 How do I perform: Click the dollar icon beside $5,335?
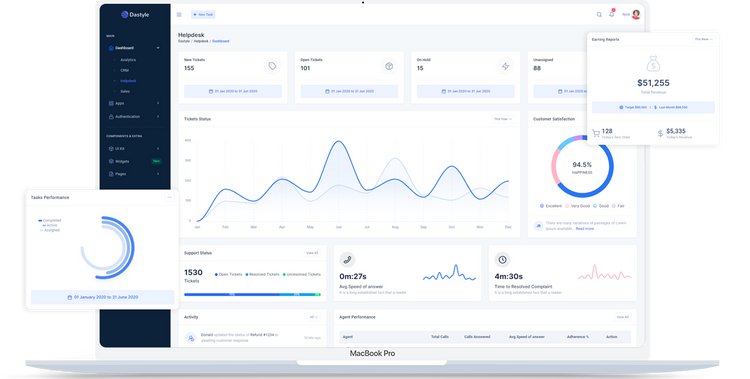tap(661, 134)
